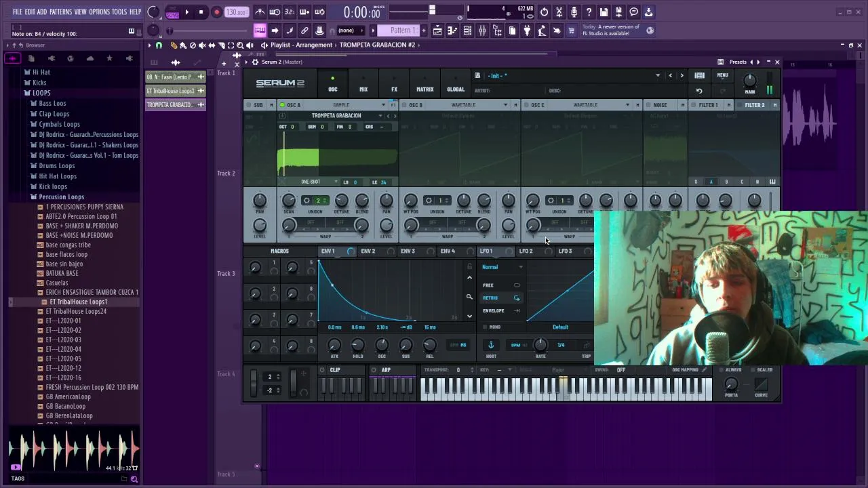The image size is (868, 488).
Task: Select the LFO FREE trigger mode
Action: [x=501, y=285]
